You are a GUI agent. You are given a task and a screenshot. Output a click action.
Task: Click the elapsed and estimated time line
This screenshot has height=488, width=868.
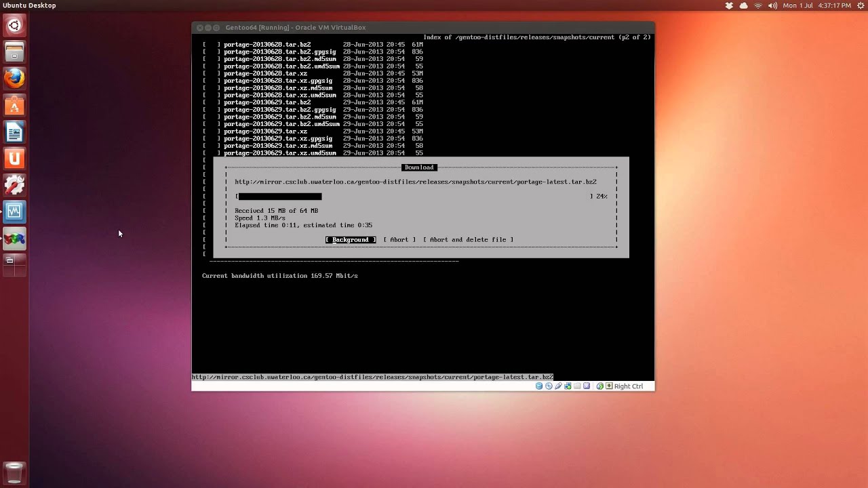(303, 225)
